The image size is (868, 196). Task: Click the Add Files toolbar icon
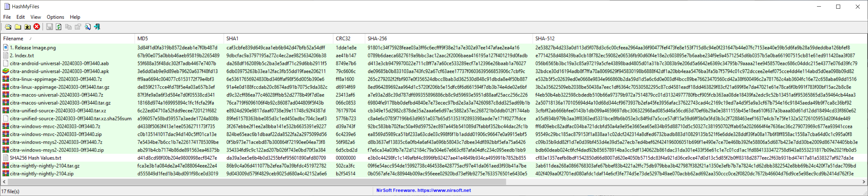point(8,27)
